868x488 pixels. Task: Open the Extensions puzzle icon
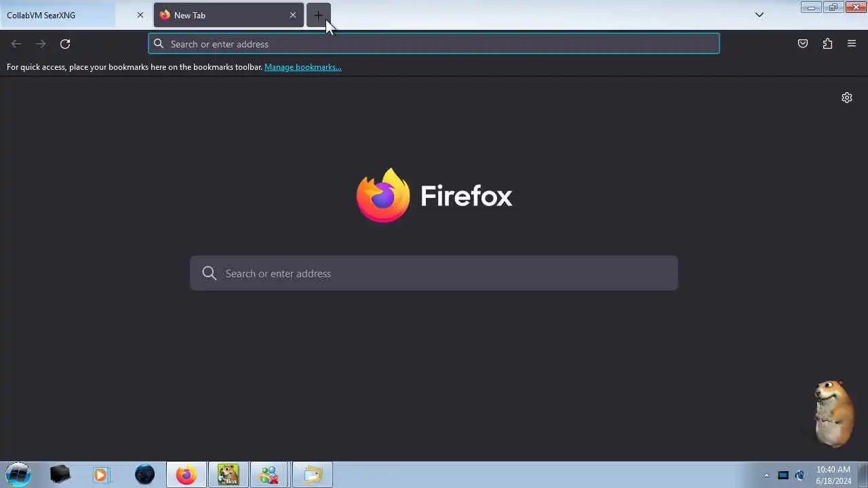[x=827, y=44]
